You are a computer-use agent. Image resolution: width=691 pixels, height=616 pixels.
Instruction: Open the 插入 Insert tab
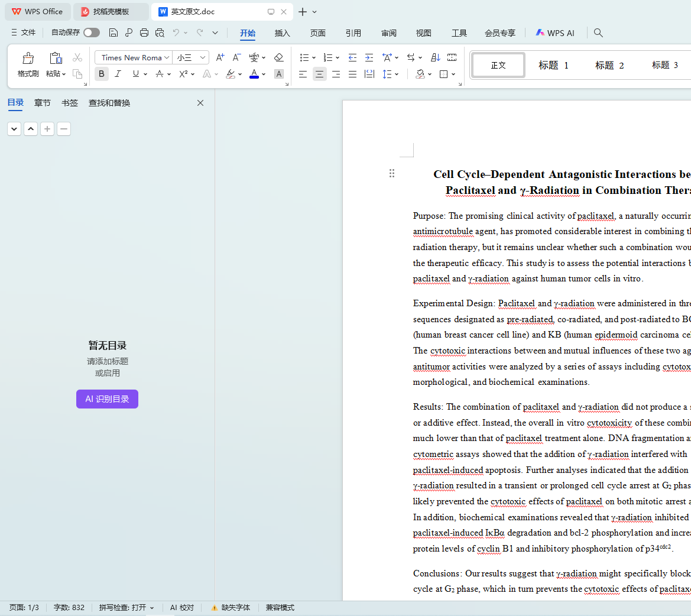click(x=283, y=33)
